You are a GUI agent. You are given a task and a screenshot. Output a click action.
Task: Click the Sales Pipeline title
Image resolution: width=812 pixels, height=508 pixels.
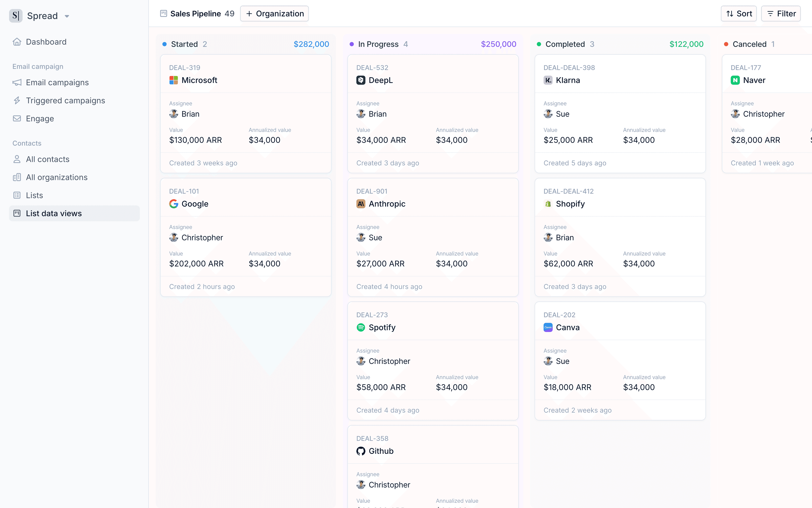click(195, 13)
